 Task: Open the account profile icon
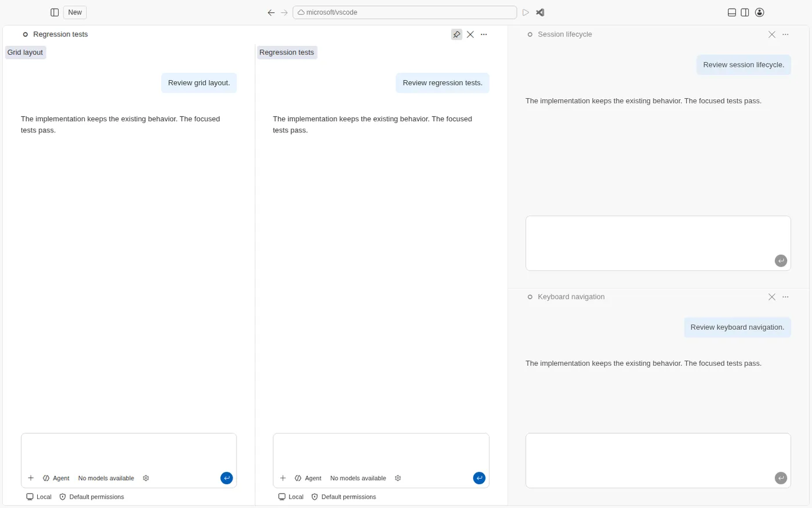tap(760, 12)
